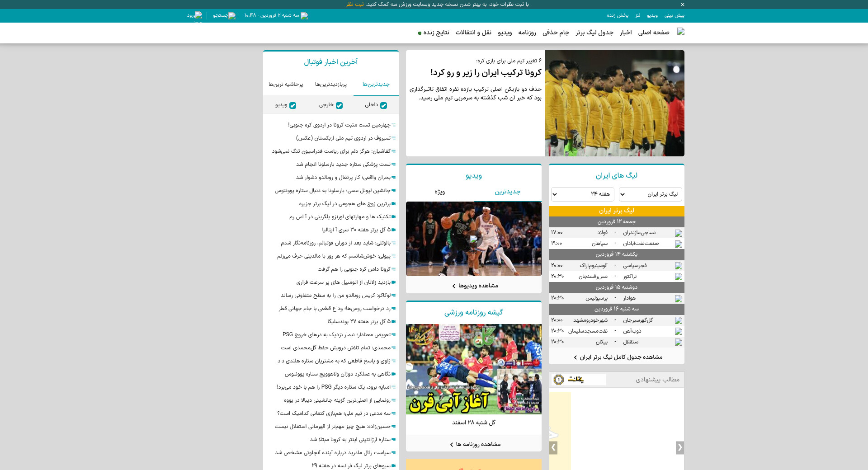This screenshot has width=868, height=470.
Task: Open نقل و انتقالات in the main menu
Action: pyautogui.click(x=473, y=33)
